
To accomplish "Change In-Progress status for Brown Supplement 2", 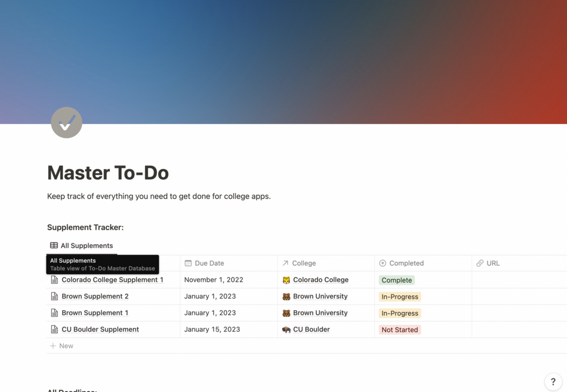I will coord(399,297).
